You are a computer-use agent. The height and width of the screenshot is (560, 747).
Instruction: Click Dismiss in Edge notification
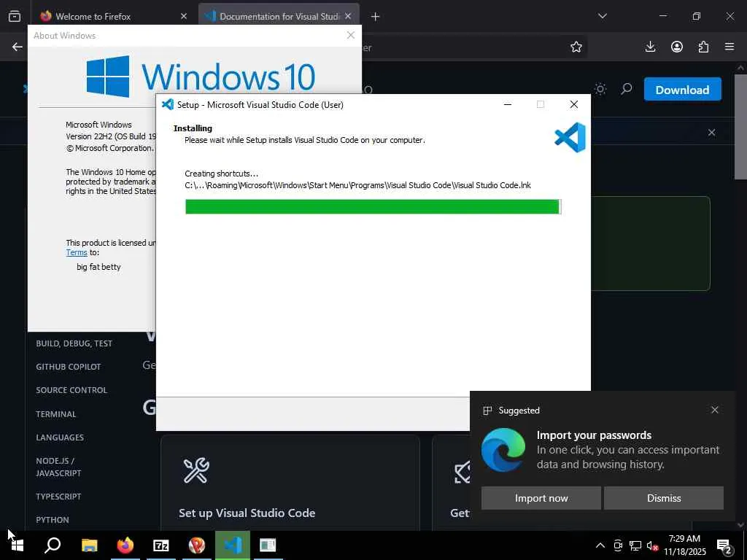664,498
